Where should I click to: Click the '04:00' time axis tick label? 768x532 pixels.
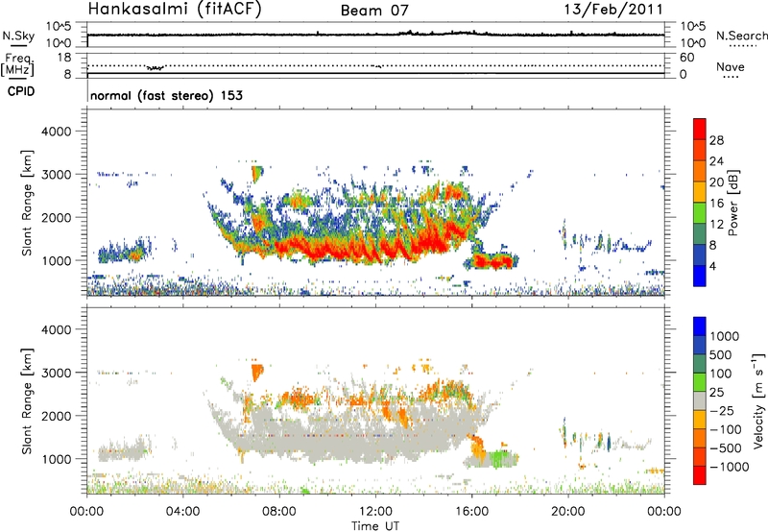[x=182, y=512]
